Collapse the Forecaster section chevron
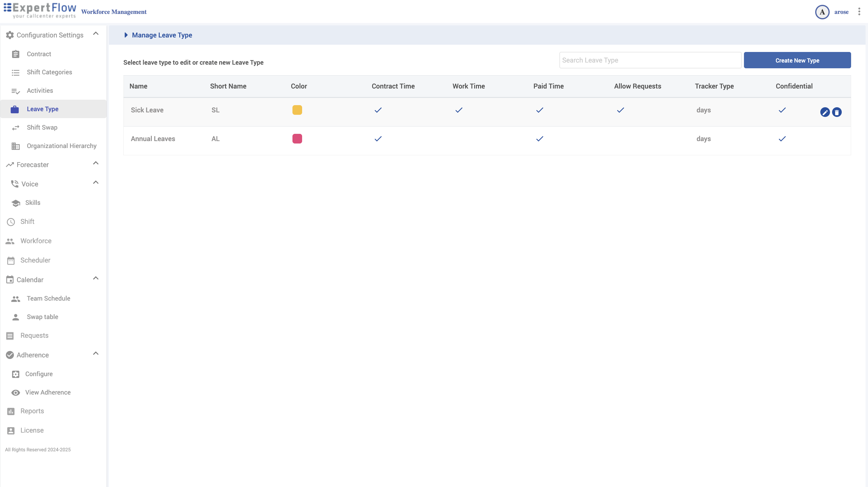This screenshot has width=868, height=487. [96, 163]
